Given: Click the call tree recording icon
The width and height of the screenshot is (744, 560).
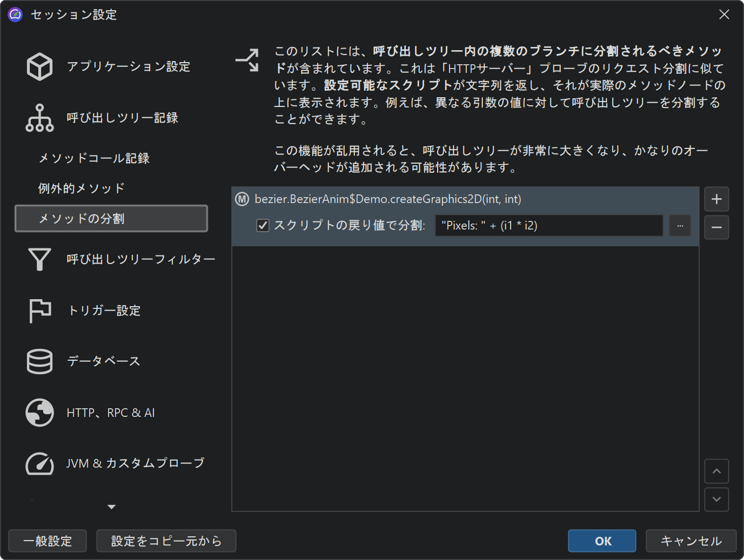Looking at the screenshot, I should click(x=39, y=118).
